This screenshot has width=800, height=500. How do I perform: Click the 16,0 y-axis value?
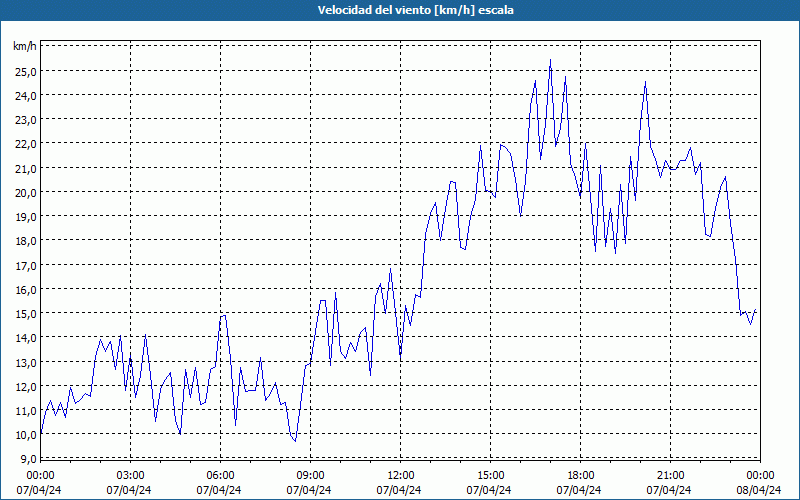(26, 289)
